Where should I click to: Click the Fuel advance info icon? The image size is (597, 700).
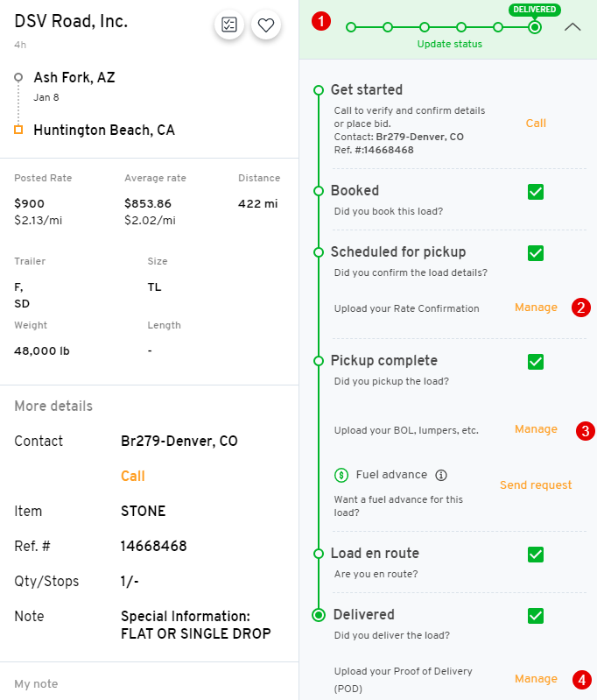pos(441,475)
